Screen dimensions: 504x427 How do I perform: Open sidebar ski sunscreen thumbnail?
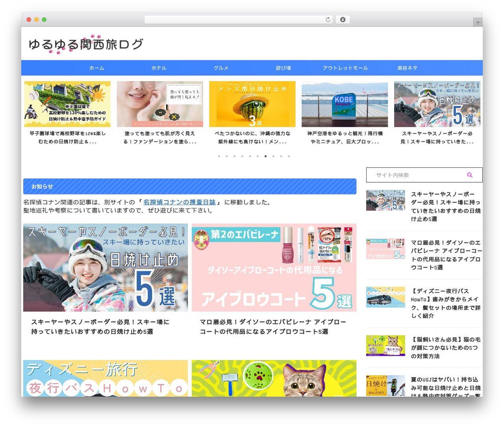[385, 200]
